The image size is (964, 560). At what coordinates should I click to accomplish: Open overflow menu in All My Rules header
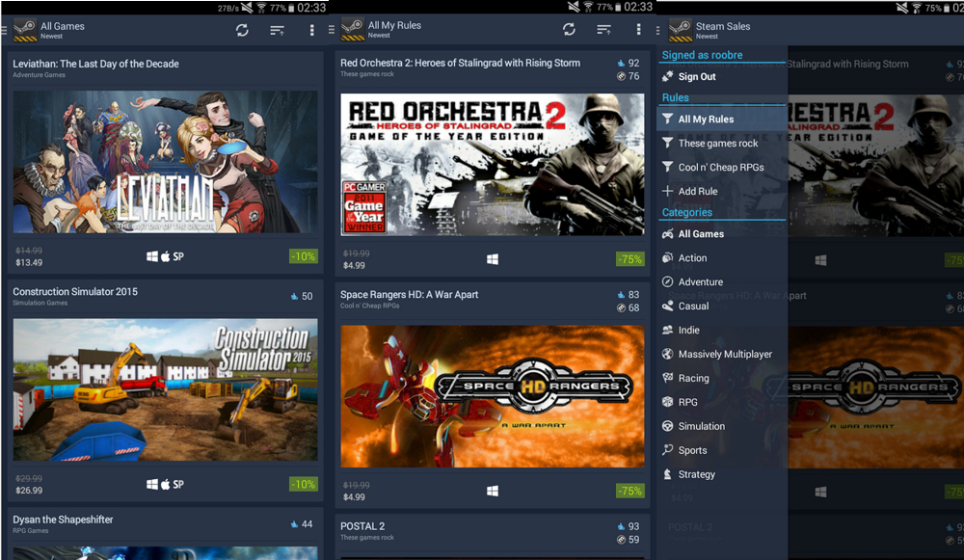638,30
